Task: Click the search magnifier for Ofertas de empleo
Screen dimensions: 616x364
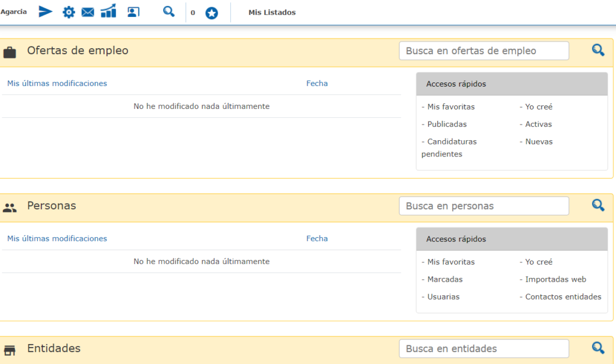Action: tap(598, 50)
